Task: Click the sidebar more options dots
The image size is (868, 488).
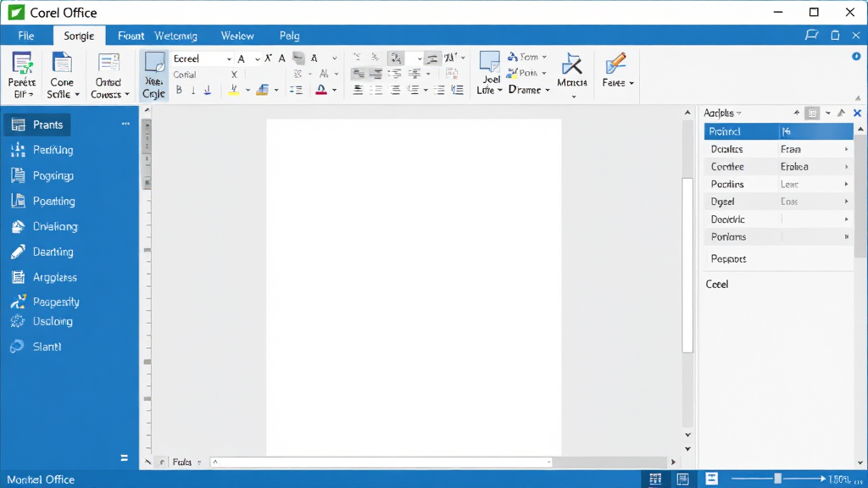Action: 125,124
